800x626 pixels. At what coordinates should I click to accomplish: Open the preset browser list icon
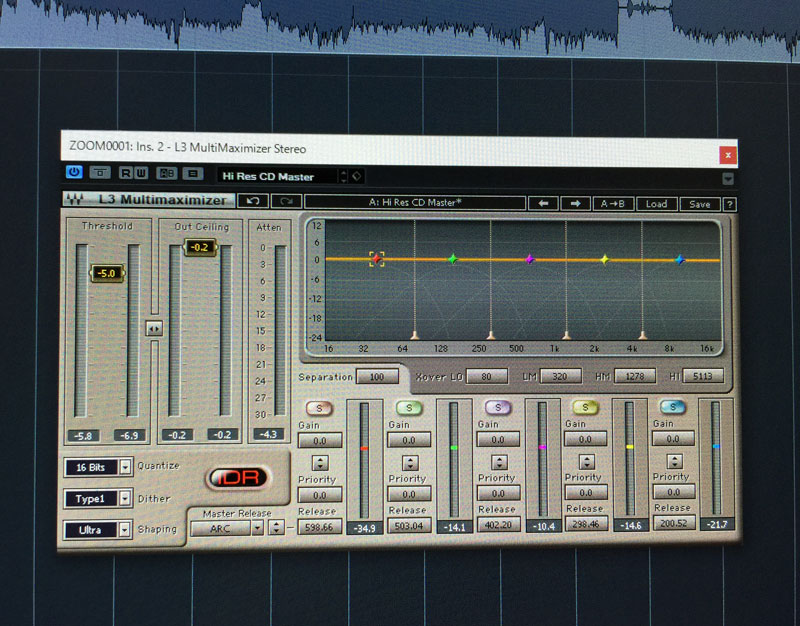click(x=193, y=174)
